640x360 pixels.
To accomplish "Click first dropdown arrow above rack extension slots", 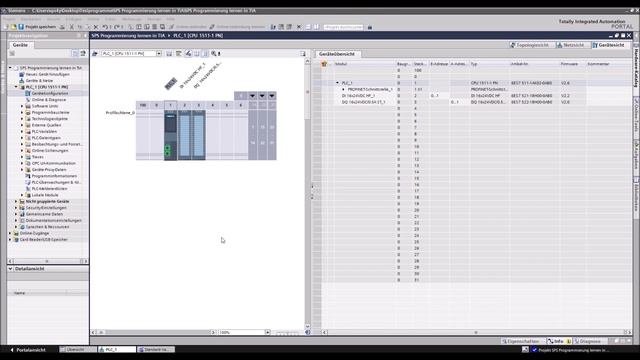I will (x=253, y=96).
